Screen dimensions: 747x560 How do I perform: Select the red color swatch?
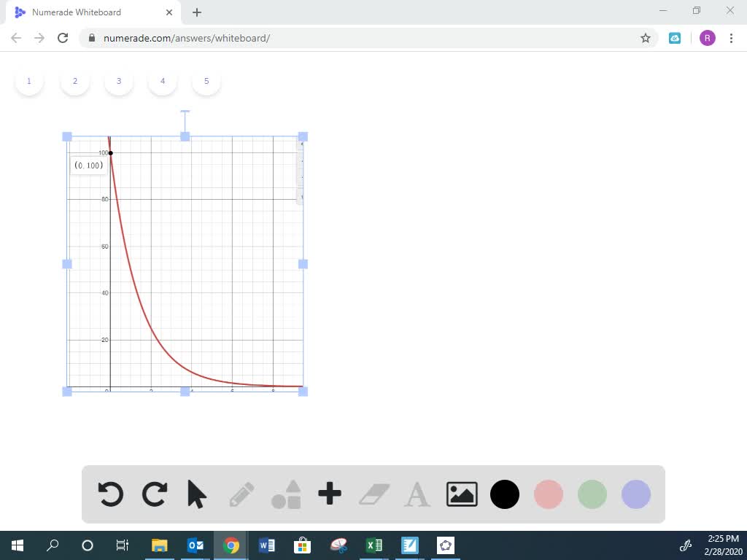point(548,494)
